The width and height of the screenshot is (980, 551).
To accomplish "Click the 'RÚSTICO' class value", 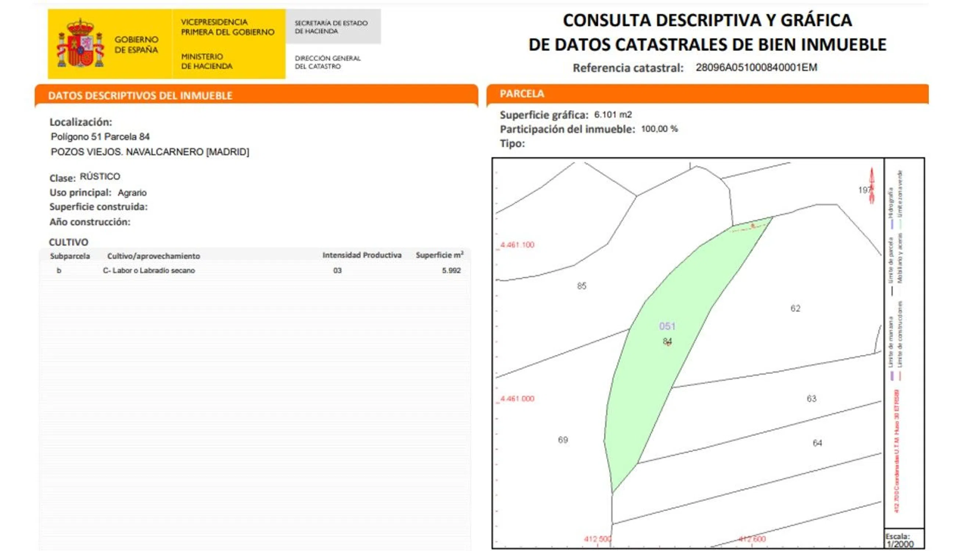I will 100,176.
